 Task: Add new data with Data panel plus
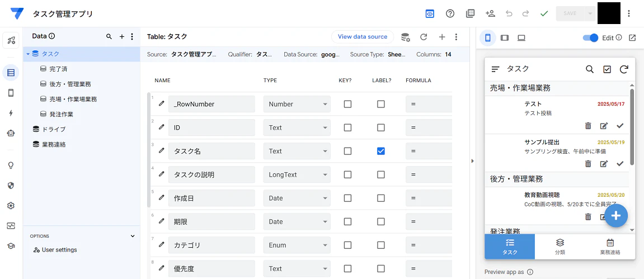[x=121, y=36]
